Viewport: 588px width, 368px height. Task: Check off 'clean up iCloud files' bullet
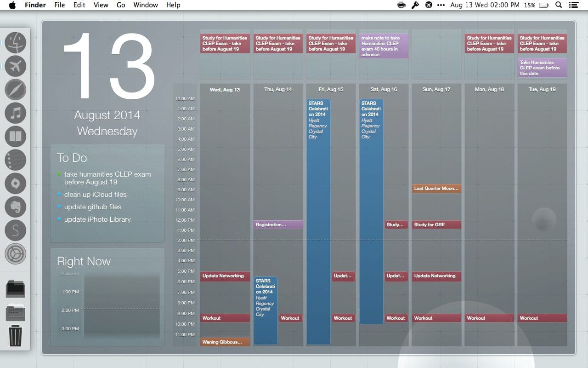59,194
